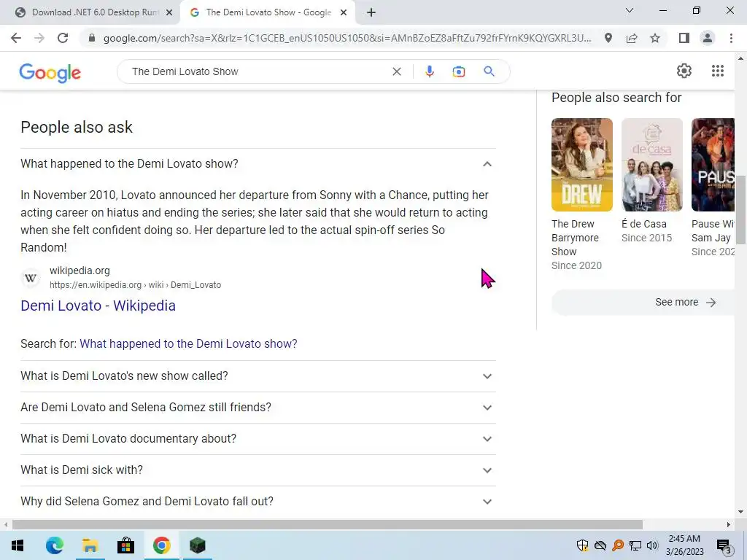Go to Google homepage logo

[50, 72]
